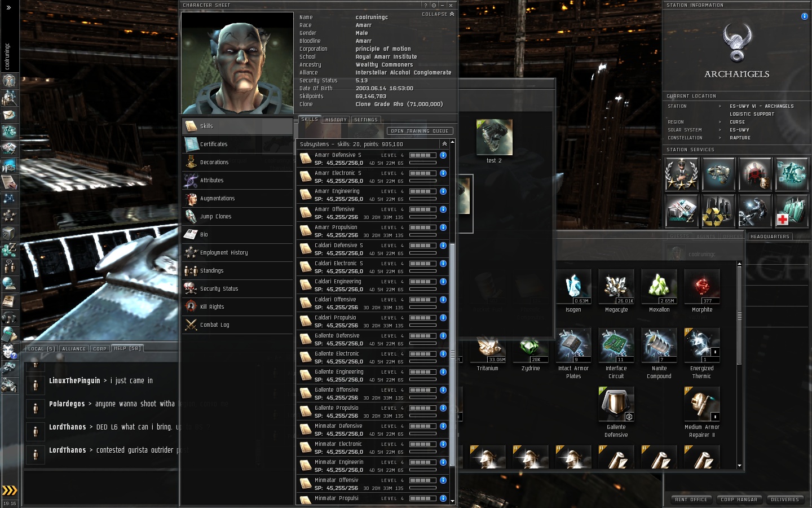
Task: Open the Corp chat channel tab
Action: coord(100,349)
